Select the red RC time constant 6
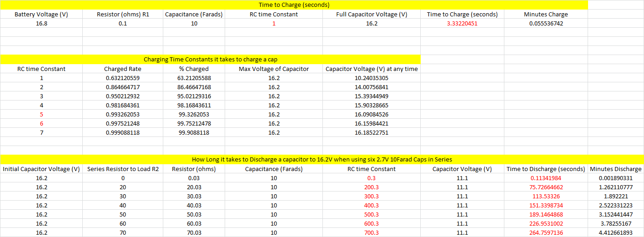This screenshot has height=237, width=644. click(41, 123)
